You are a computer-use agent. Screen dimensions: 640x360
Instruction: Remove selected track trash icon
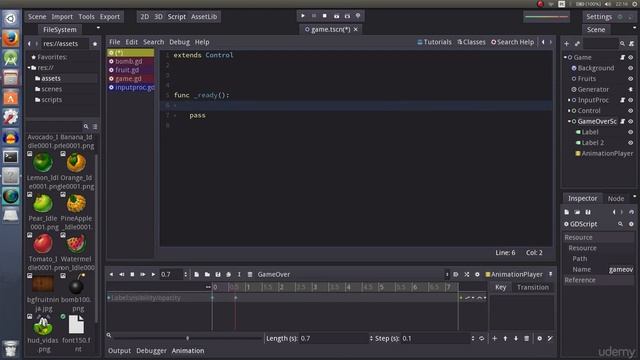(x=527, y=338)
